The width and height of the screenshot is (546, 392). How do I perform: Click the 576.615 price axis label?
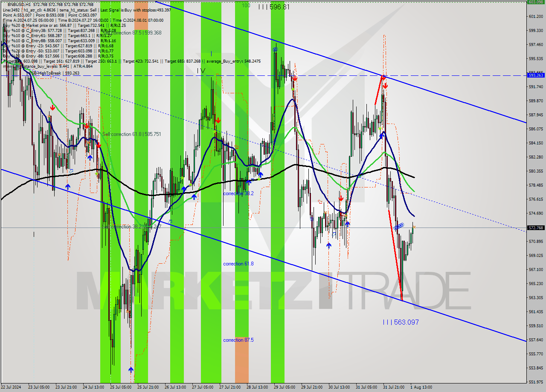click(x=535, y=199)
